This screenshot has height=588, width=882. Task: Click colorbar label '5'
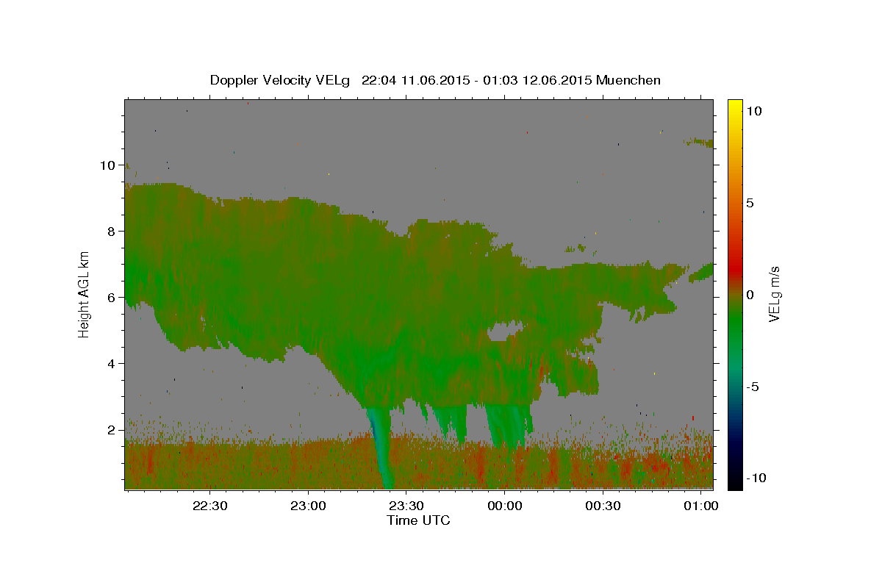click(750, 203)
